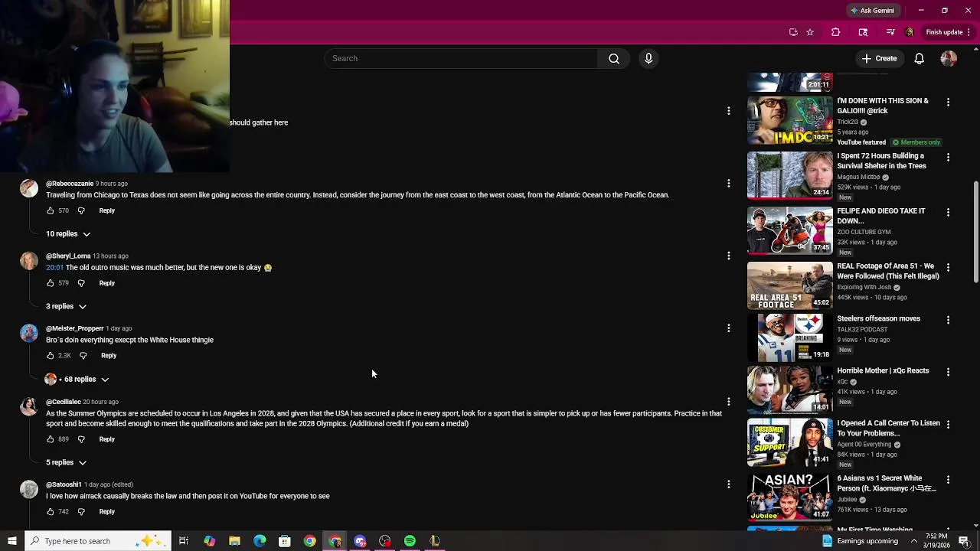Open Earnings upcoming taskbar widget
This screenshot has width=980, height=551.
860,541
